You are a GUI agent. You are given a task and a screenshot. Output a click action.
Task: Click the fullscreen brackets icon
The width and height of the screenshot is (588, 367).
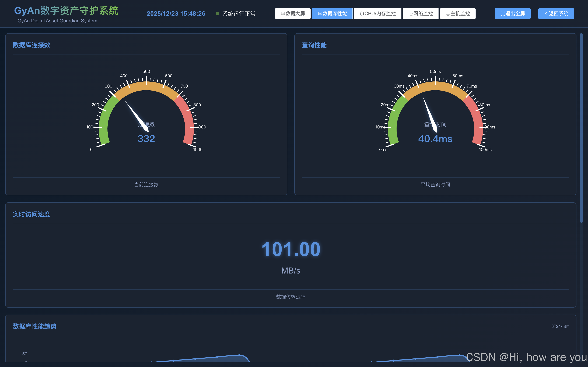503,14
